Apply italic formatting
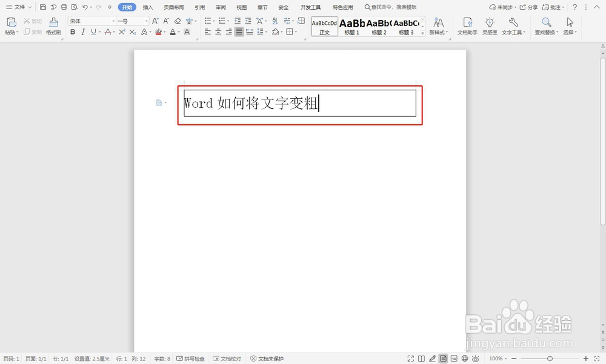 click(x=83, y=32)
